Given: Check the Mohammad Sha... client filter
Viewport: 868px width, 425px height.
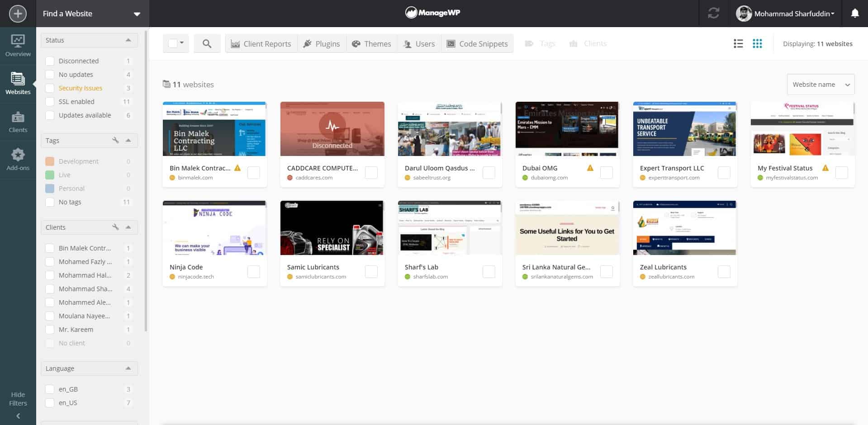Looking at the screenshot, I should tap(50, 289).
